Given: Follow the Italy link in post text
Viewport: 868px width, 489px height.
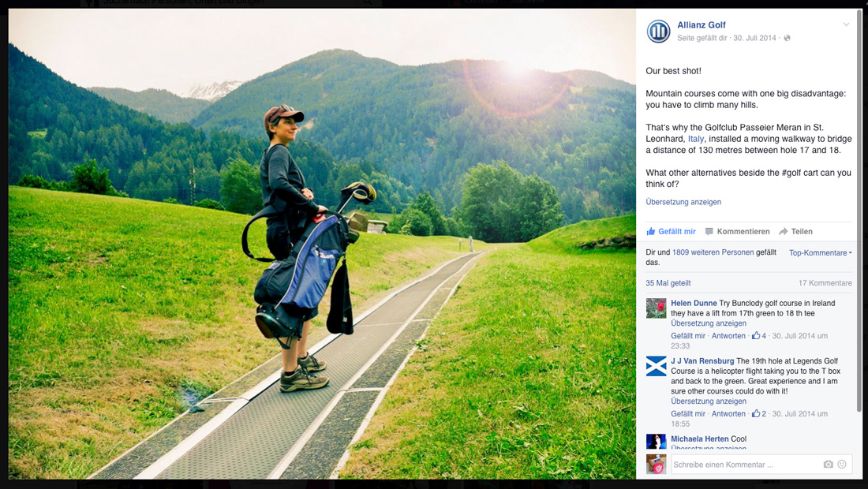Looking at the screenshot, I should pyautogui.click(x=696, y=139).
